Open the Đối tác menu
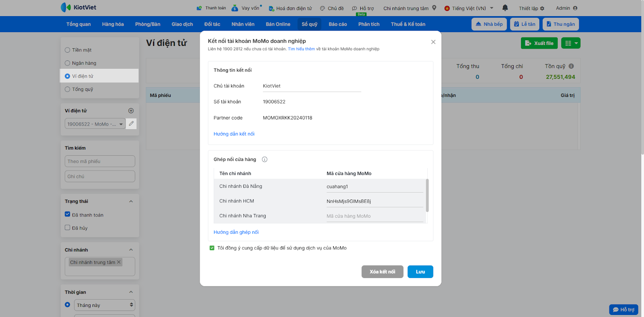Viewport: 644px width, 317px height. click(212, 24)
